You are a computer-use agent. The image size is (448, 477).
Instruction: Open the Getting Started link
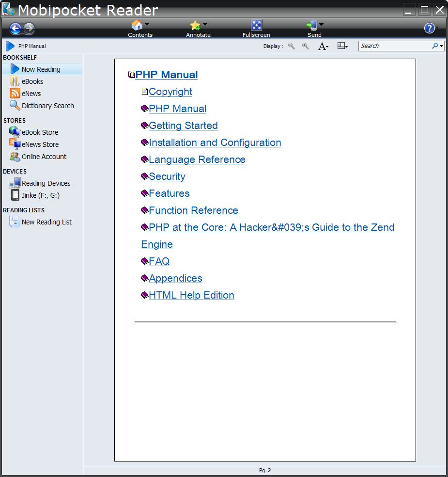[x=183, y=126]
